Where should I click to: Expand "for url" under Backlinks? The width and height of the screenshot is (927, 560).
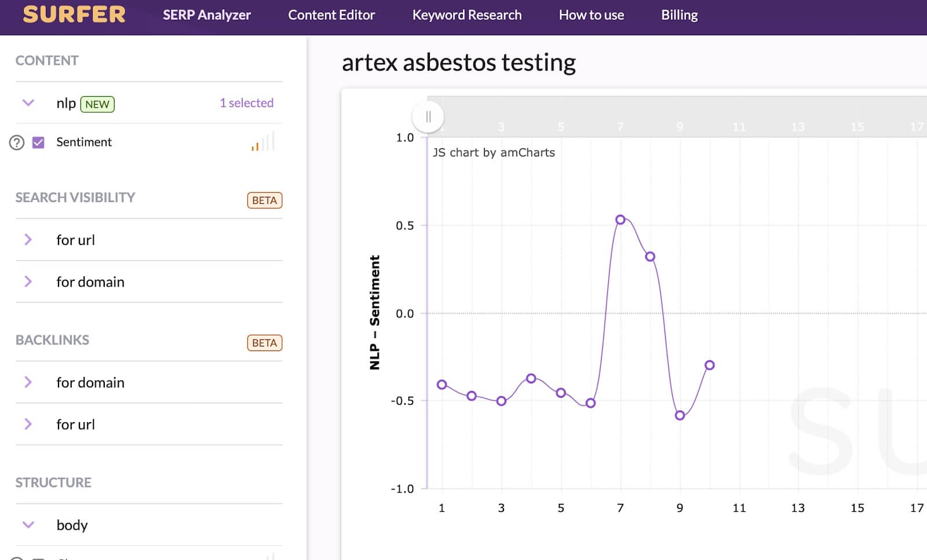tap(28, 424)
